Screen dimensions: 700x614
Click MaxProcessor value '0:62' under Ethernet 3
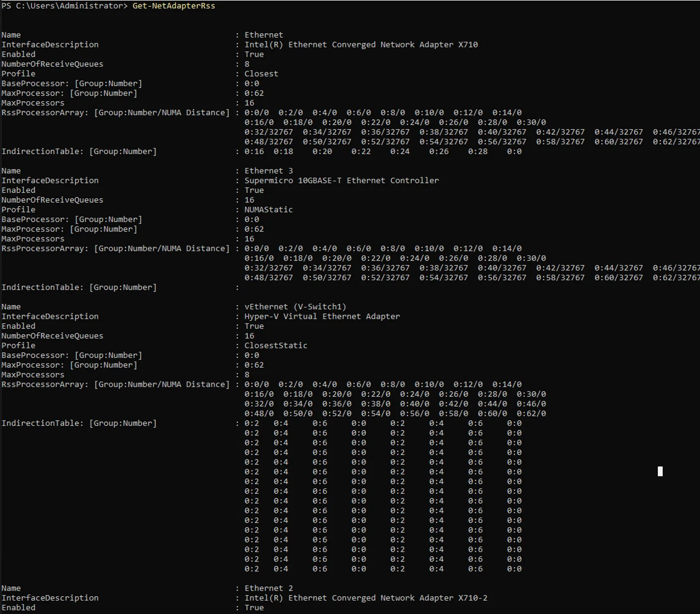point(254,229)
